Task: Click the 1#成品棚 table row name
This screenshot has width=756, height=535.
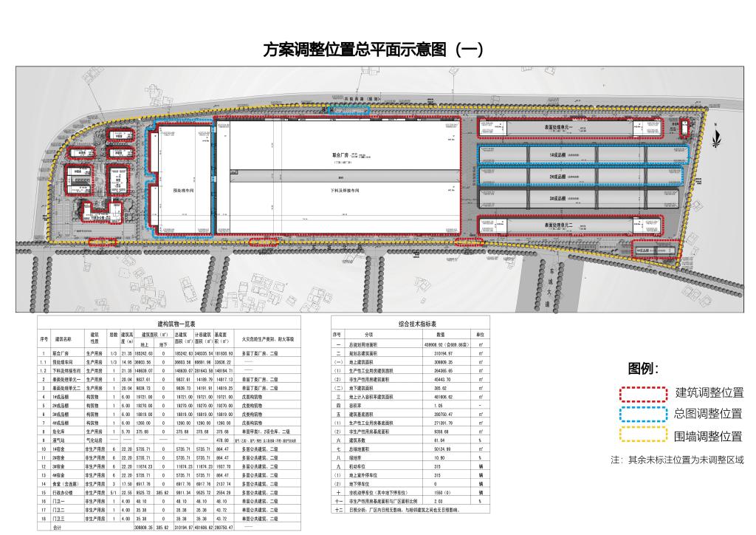Action: click(x=61, y=397)
